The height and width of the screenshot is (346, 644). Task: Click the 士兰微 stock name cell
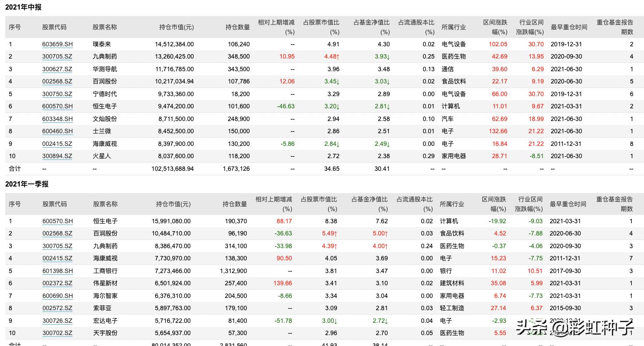point(102,131)
